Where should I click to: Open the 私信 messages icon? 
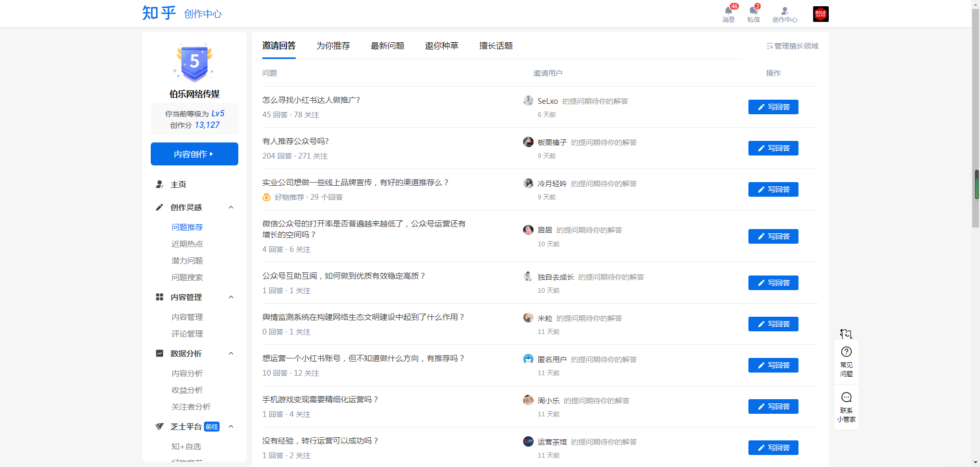coord(753,11)
